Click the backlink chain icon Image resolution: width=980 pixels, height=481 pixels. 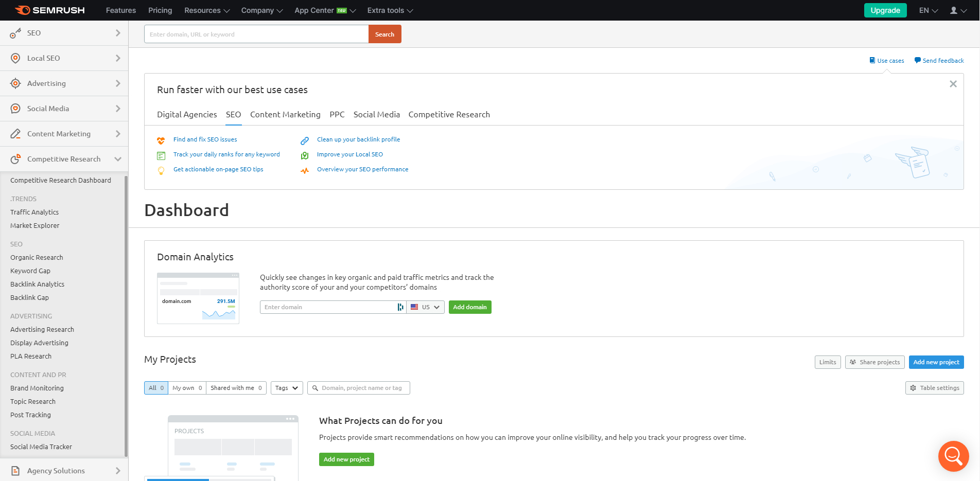(x=305, y=140)
